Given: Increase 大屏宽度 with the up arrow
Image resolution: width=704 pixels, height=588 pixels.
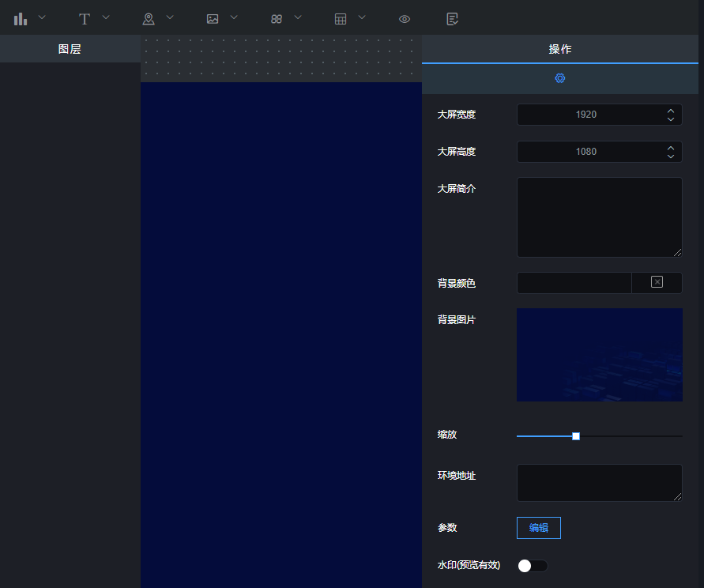Looking at the screenshot, I should (671, 110).
